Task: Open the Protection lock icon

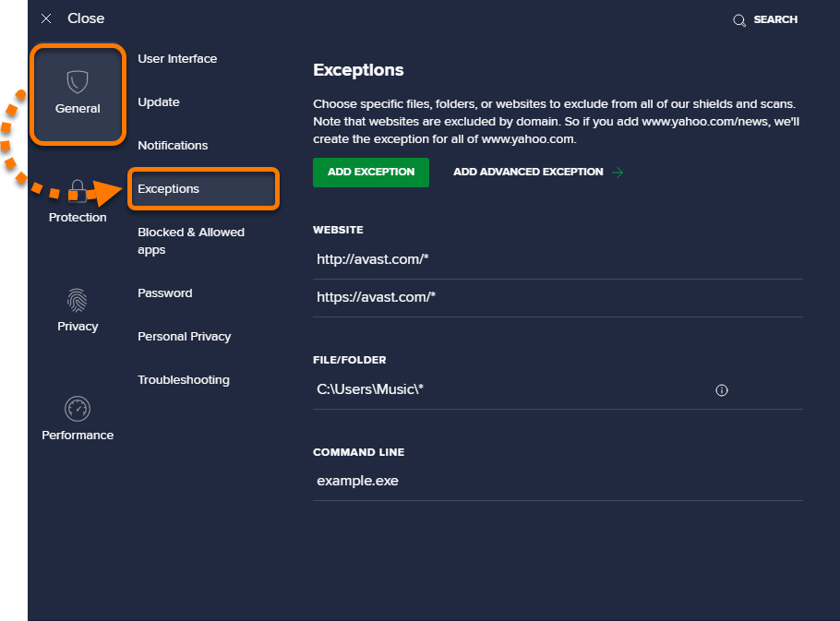Action: [x=78, y=191]
